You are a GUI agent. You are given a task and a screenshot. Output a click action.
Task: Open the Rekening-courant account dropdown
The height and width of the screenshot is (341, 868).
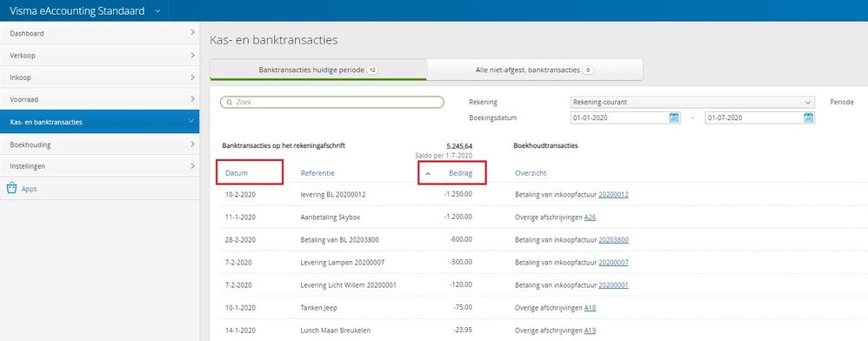click(x=692, y=103)
